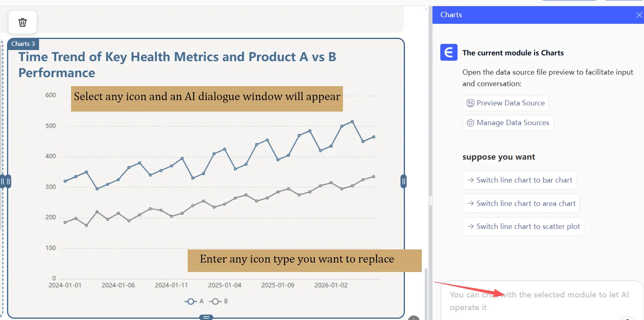Click the left-edge resize handle of chart
Image resolution: width=644 pixels, height=320 pixels.
tap(8, 181)
